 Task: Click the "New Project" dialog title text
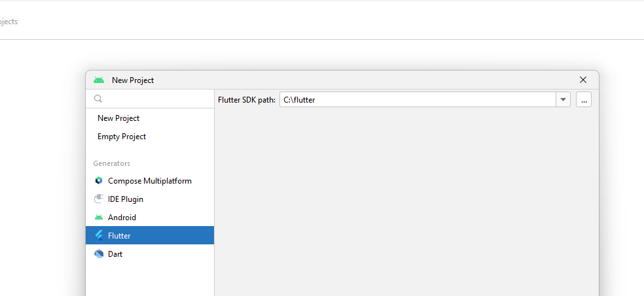coord(133,80)
